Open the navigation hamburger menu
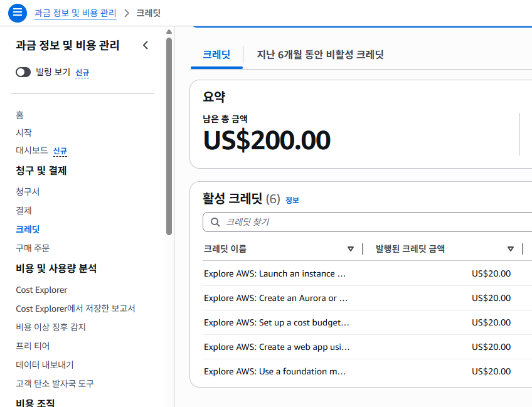532x407 pixels. (17, 13)
